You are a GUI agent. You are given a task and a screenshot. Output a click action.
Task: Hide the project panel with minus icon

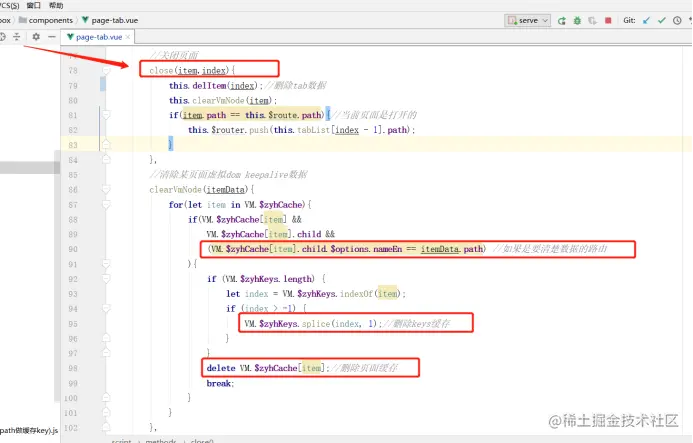pyautogui.click(x=52, y=37)
